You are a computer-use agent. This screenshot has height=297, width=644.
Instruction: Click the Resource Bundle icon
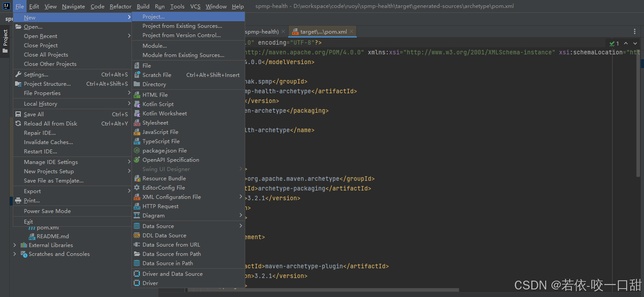137,179
